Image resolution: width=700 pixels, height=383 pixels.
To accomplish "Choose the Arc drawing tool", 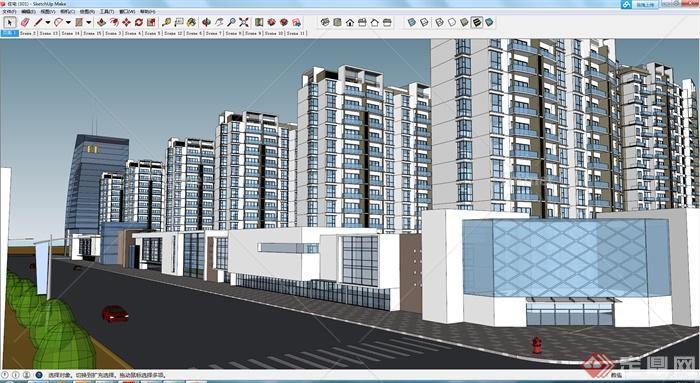I will point(58,22).
